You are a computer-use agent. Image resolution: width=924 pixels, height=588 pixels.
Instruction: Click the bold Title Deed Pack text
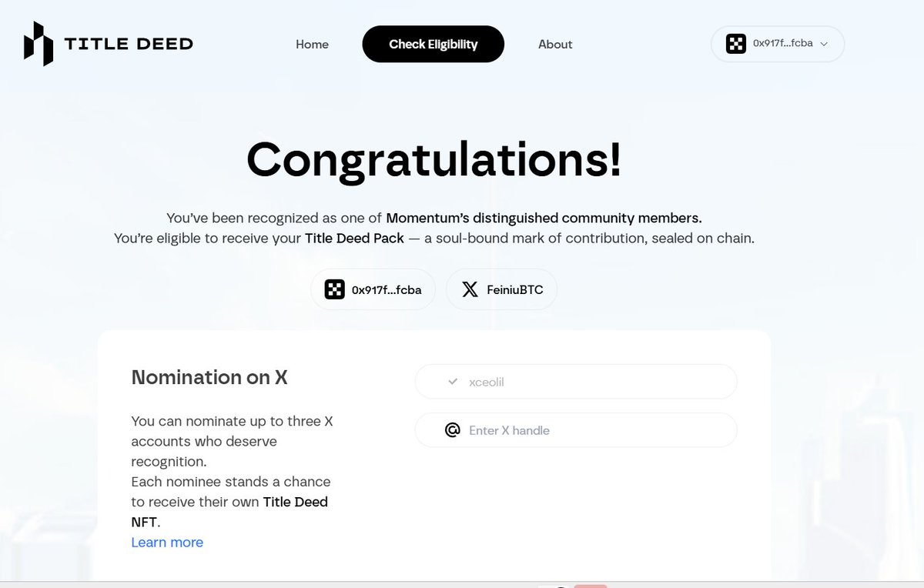point(354,239)
